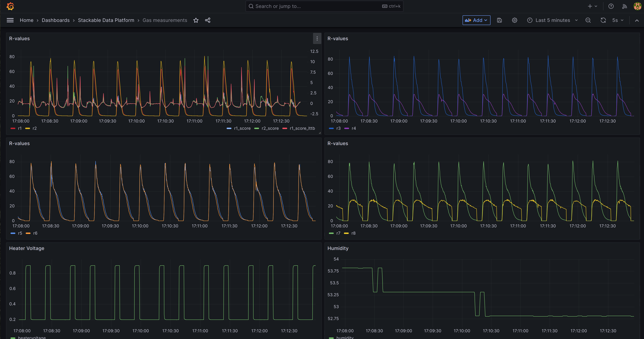Viewport: 644px width, 339px height.
Task: Open the news feed RSS icon
Action: [x=624, y=6]
